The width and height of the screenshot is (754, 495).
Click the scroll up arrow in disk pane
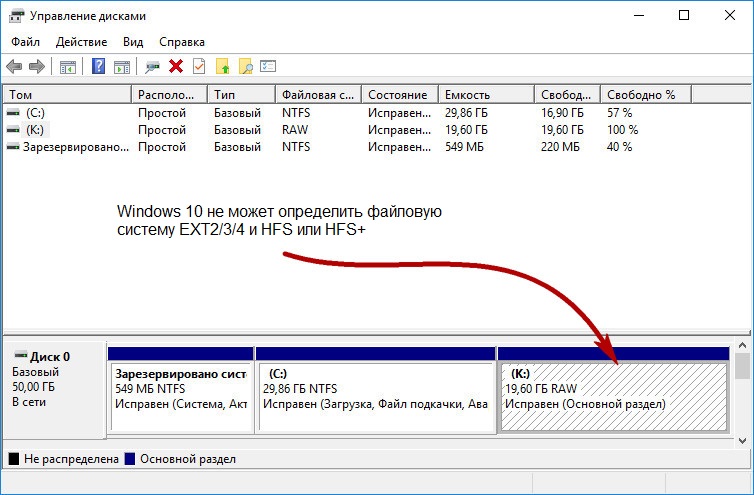(x=742, y=345)
